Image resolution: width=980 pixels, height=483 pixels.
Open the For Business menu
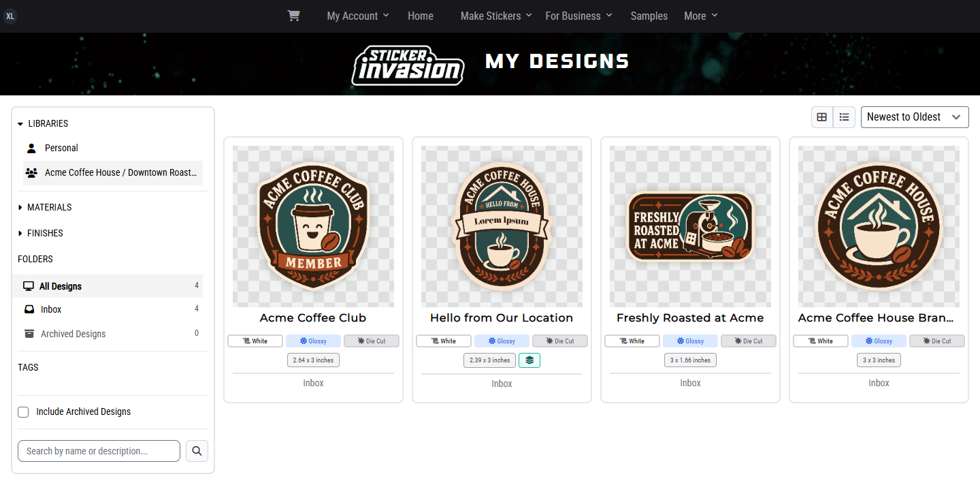pos(578,16)
